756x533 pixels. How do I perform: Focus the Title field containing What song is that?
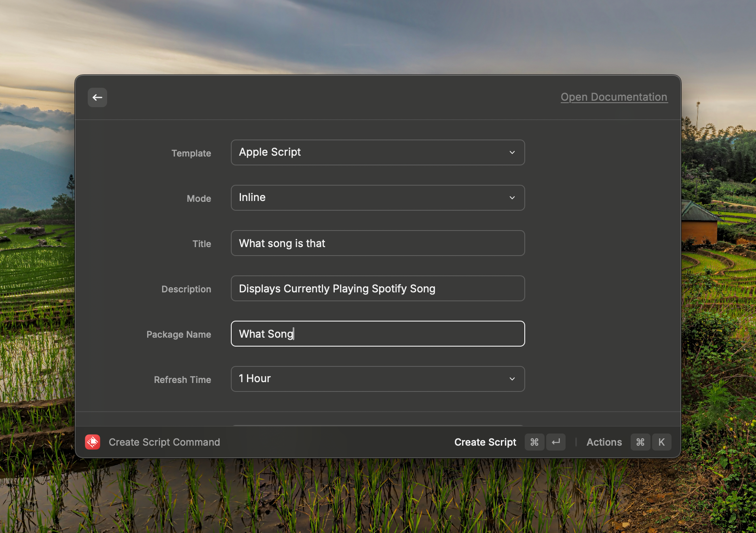[377, 243]
